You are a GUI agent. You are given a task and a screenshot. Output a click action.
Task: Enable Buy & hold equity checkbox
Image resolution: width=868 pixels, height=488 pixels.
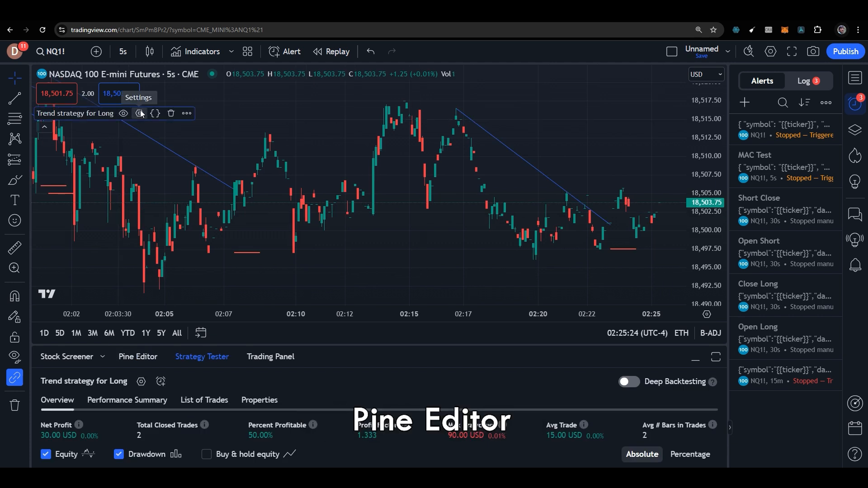point(207,454)
